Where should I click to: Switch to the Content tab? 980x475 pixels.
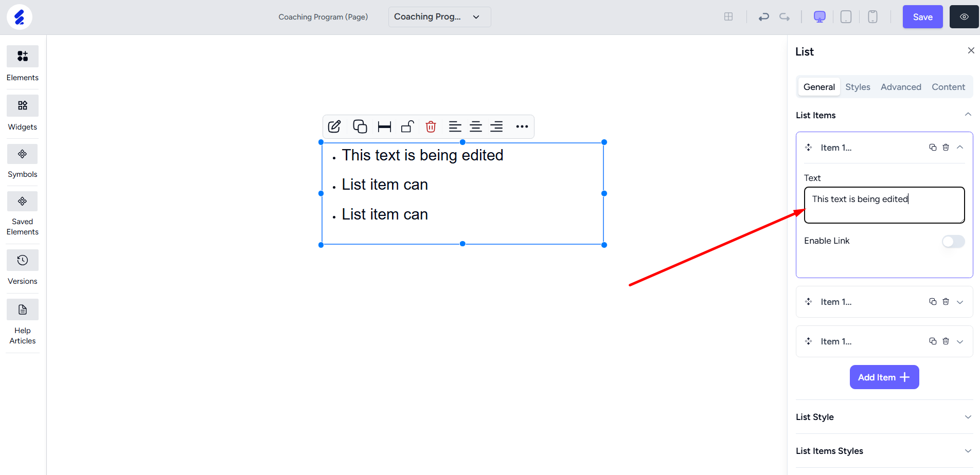(948, 87)
